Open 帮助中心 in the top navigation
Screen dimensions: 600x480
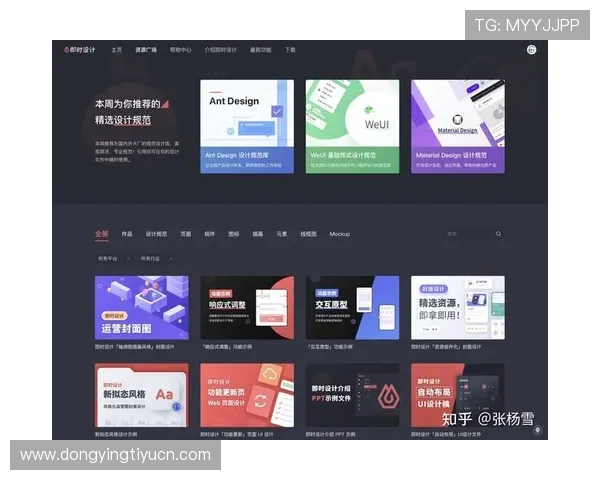(181, 50)
